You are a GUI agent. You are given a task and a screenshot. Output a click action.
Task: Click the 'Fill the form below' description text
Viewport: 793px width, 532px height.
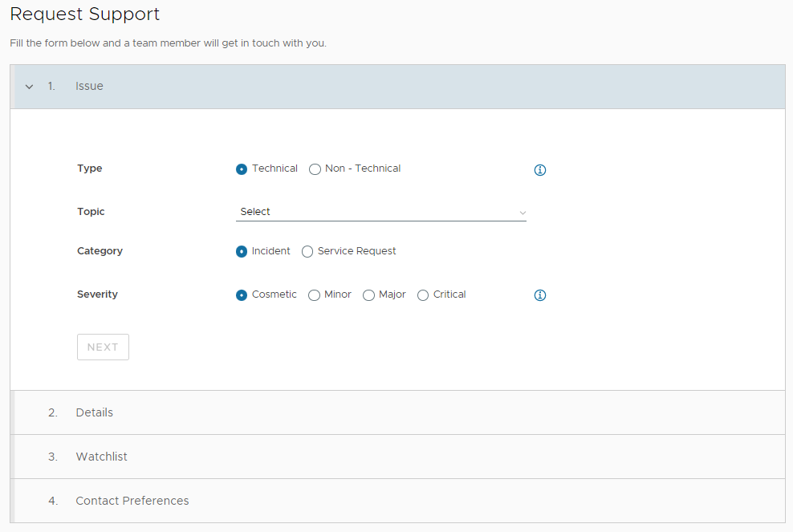point(168,43)
